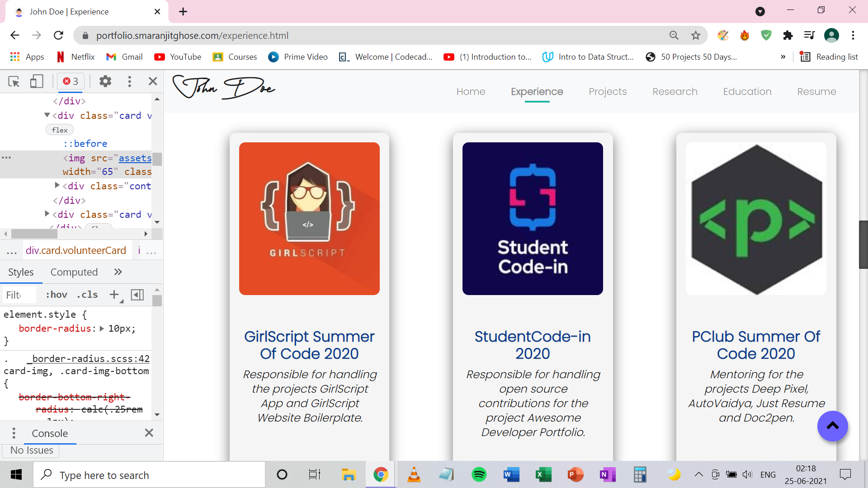
Task: Toggle the device emulation toolbar
Action: pyautogui.click(x=36, y=81)
